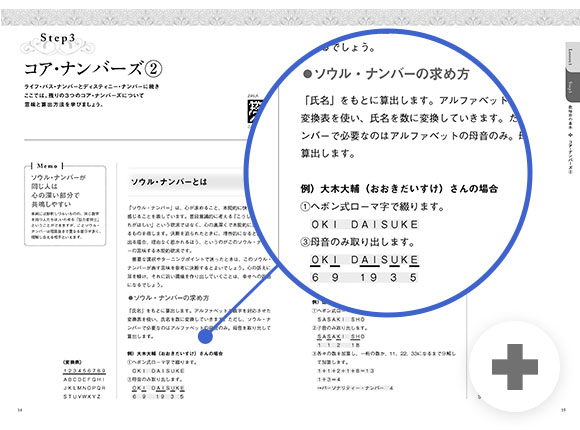Click the magnified example 大木大輔 heading
This screenshot has width=580, height=430.
(x=399, y=188)
